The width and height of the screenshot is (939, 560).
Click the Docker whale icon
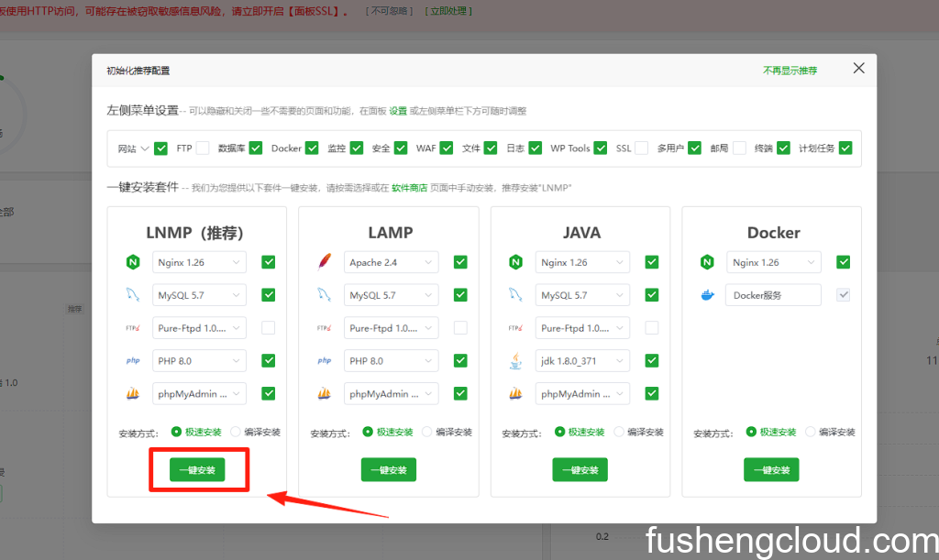pyautogui.click(x=708, y=295)
